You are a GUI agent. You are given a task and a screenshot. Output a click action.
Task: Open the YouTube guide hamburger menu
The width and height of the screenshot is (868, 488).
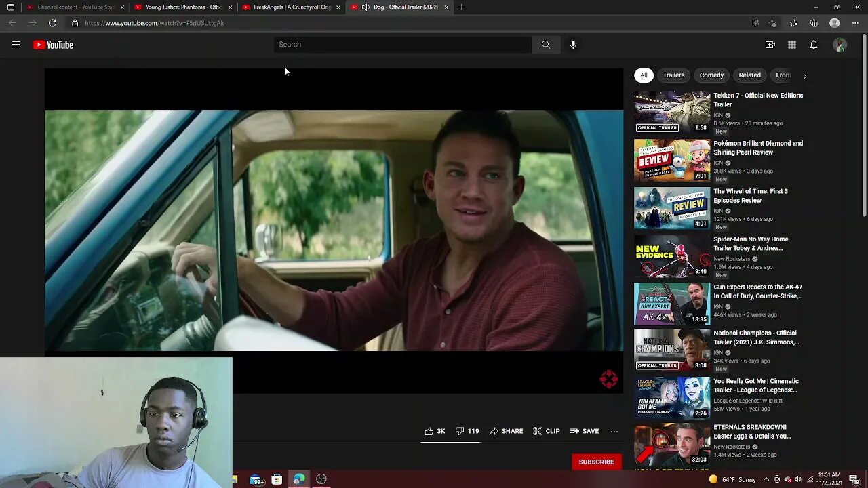[x=16, y=45]
